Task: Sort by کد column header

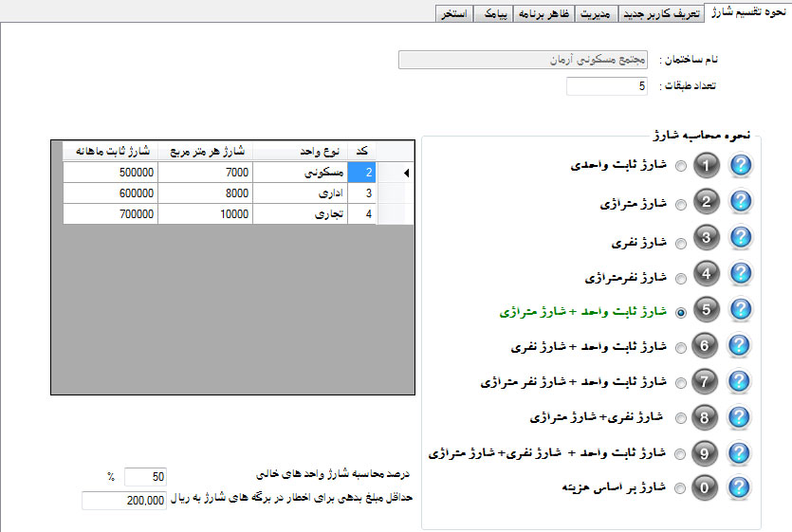Action: click(361, 151)
